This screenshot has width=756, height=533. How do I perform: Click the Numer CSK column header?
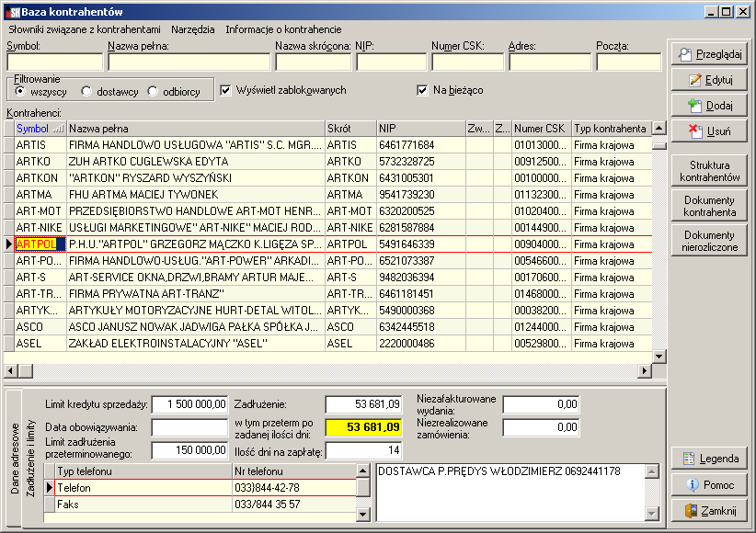(542, 129)
